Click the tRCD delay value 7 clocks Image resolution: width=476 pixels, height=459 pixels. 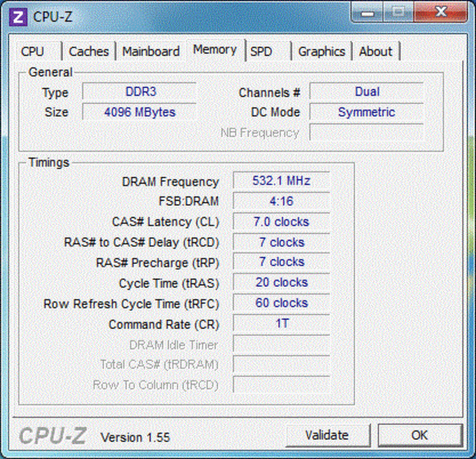tap(282, 243)
